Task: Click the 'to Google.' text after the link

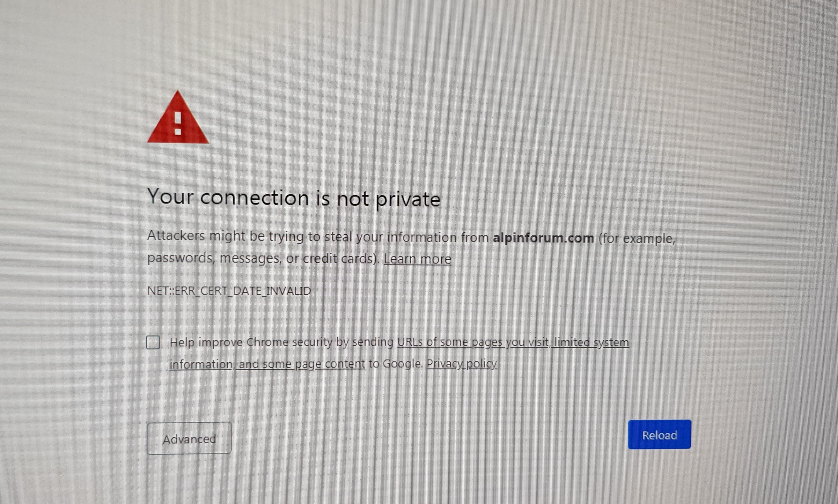Action: [x=396, y=364]
